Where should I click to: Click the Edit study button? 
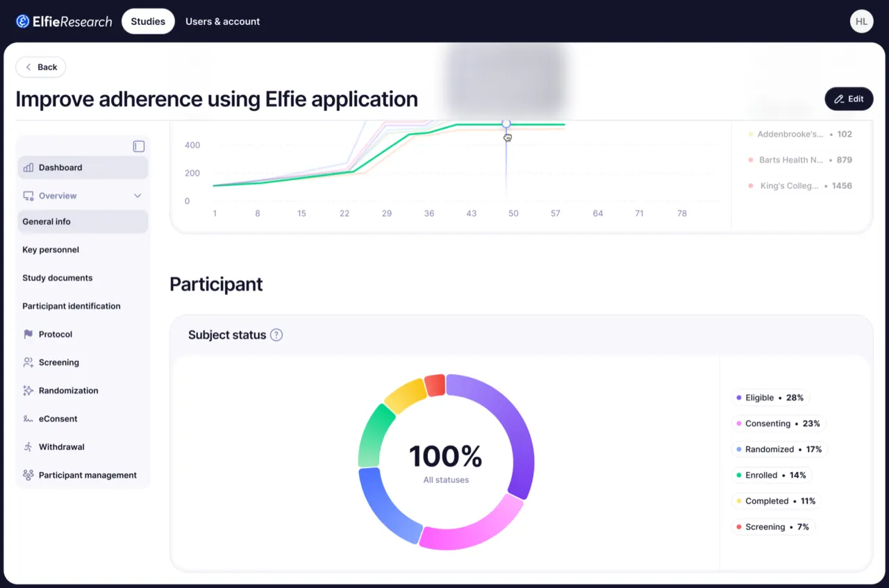(849, 99)
